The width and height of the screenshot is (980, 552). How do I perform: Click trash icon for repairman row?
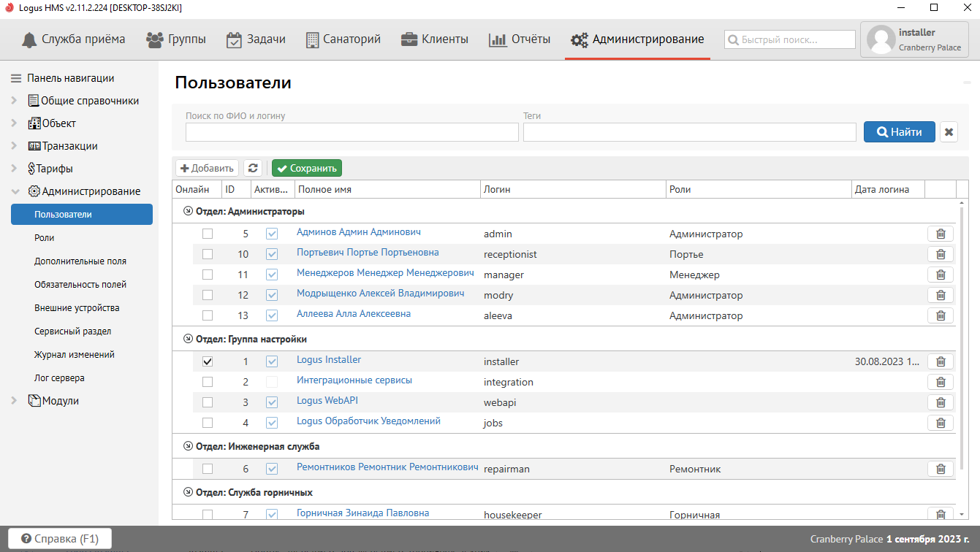pyautogui.click(x=941, y=469)
